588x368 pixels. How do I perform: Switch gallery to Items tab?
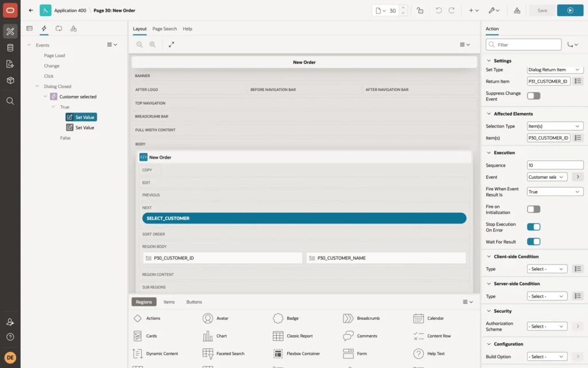tap(169, 302)
